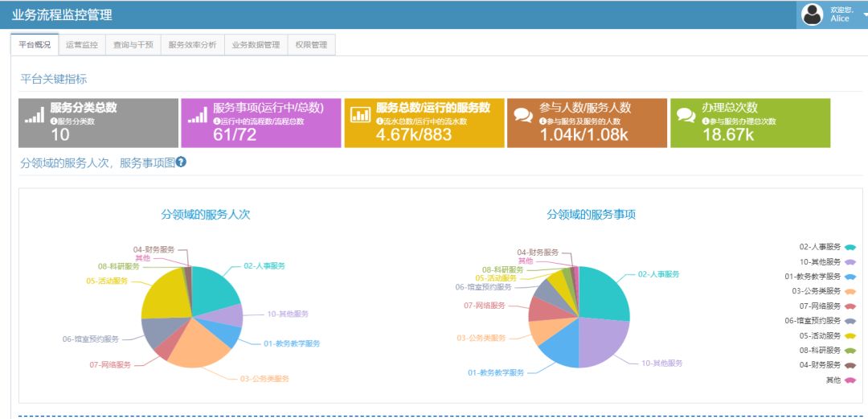The width and height of the screenshot is (868, 419).
Task: Click the signal bars icon on purple card
Action: [197, 115]
